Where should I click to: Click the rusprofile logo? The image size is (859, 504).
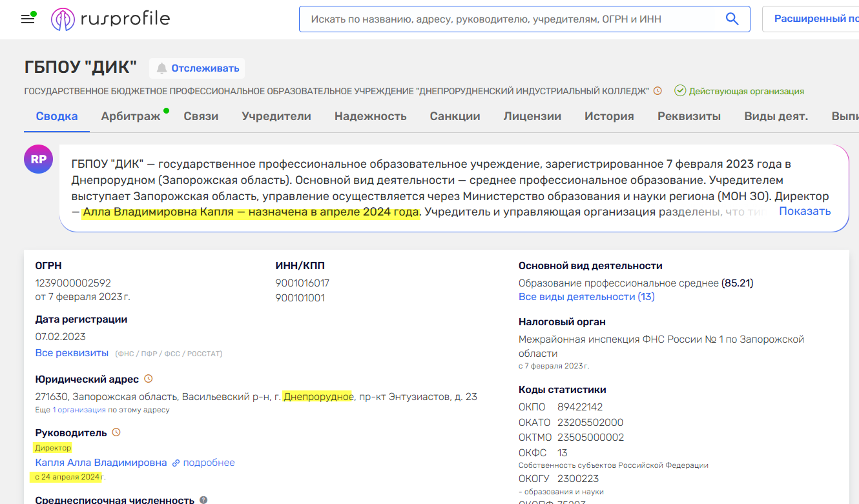click(110, 19)
